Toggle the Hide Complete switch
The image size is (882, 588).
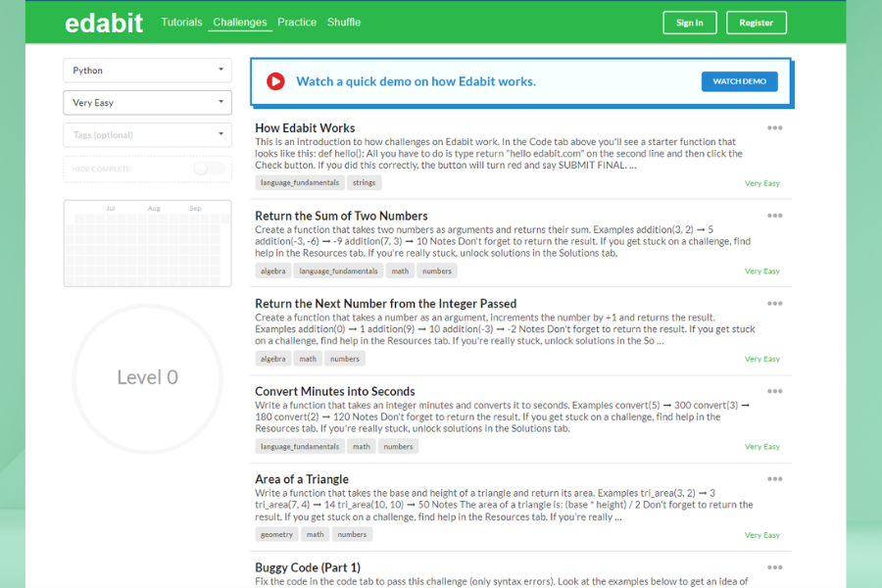coord(210,169)
